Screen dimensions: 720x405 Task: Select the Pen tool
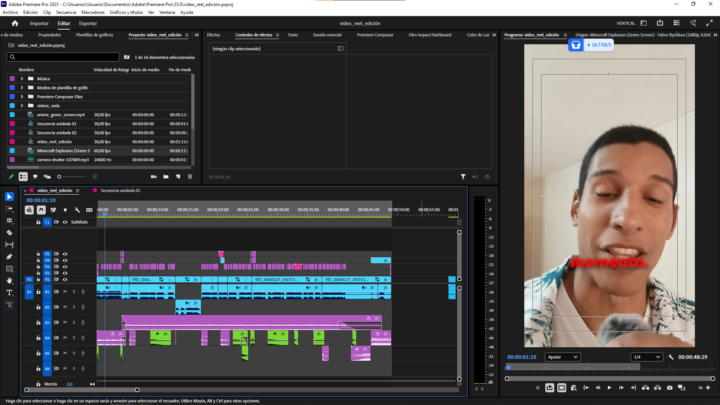(9, 257)
